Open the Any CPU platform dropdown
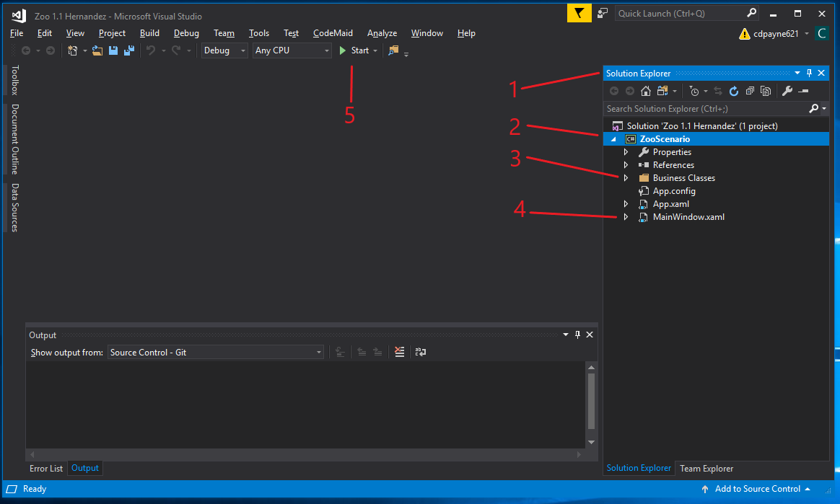840x504 pixels. [x=292, y=50]
